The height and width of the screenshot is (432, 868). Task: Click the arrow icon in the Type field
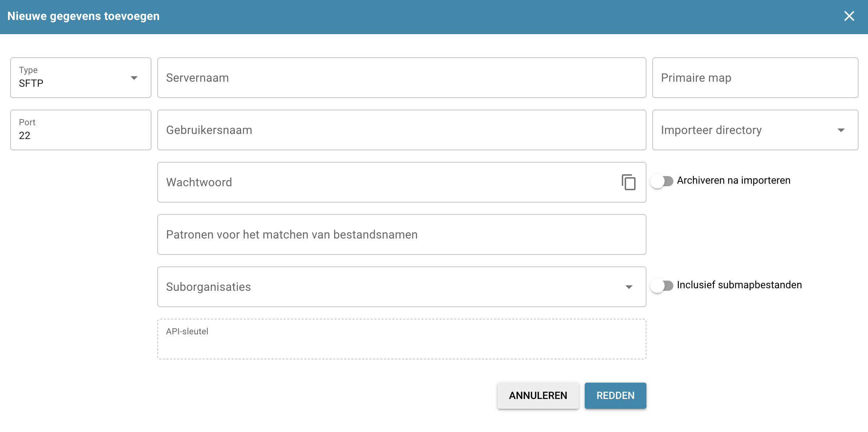(x=134, y=78)
